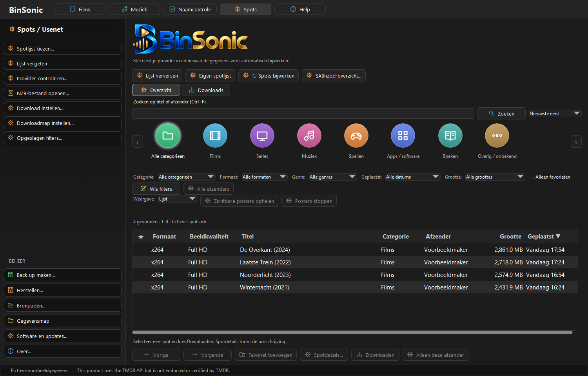Switch to the Downloads view tab

point(206,90)
